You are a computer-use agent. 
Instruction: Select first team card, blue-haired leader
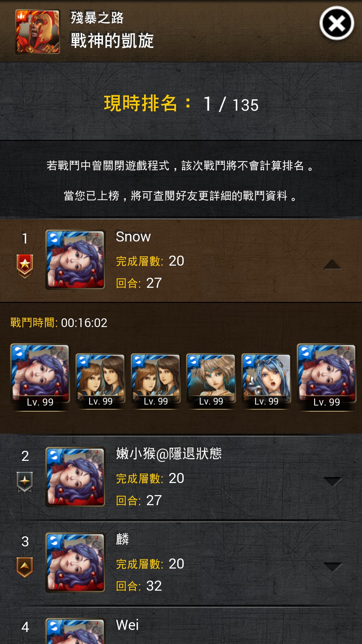40,376
